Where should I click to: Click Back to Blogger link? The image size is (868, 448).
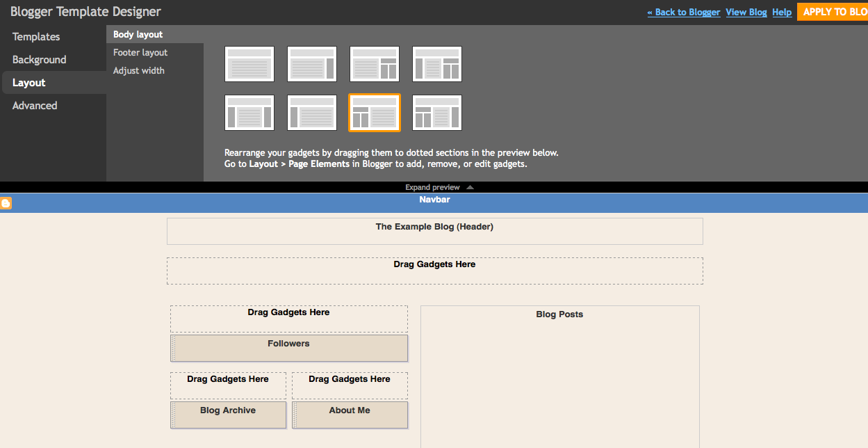pyautogui.click(x=684, y=13)
